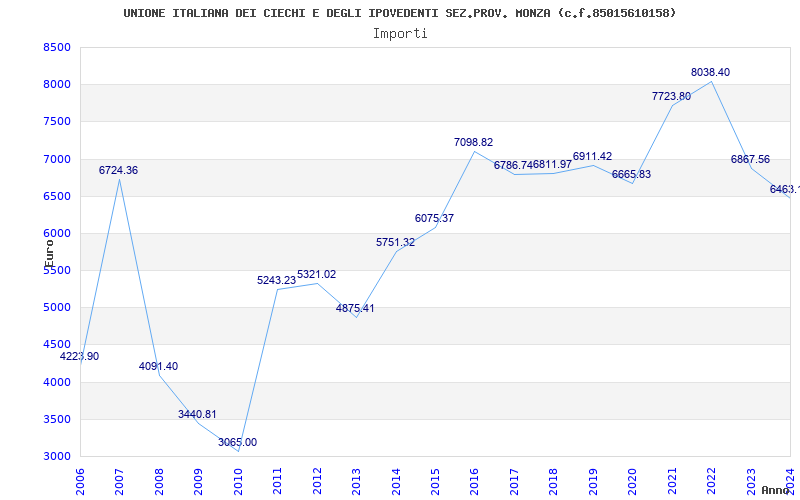This screenshot has height=500, width=800.
Task: Click y-axis tick label 8000
Action: pos(57,85)
